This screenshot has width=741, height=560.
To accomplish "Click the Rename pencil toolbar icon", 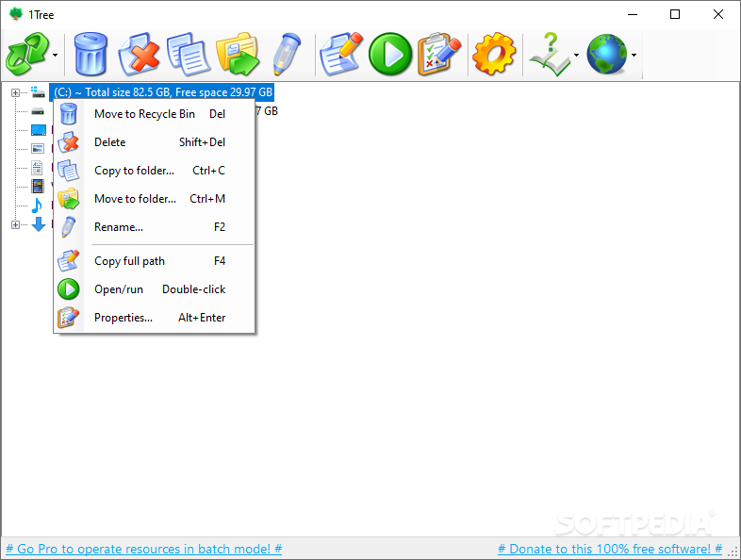I will click(287, 55).
